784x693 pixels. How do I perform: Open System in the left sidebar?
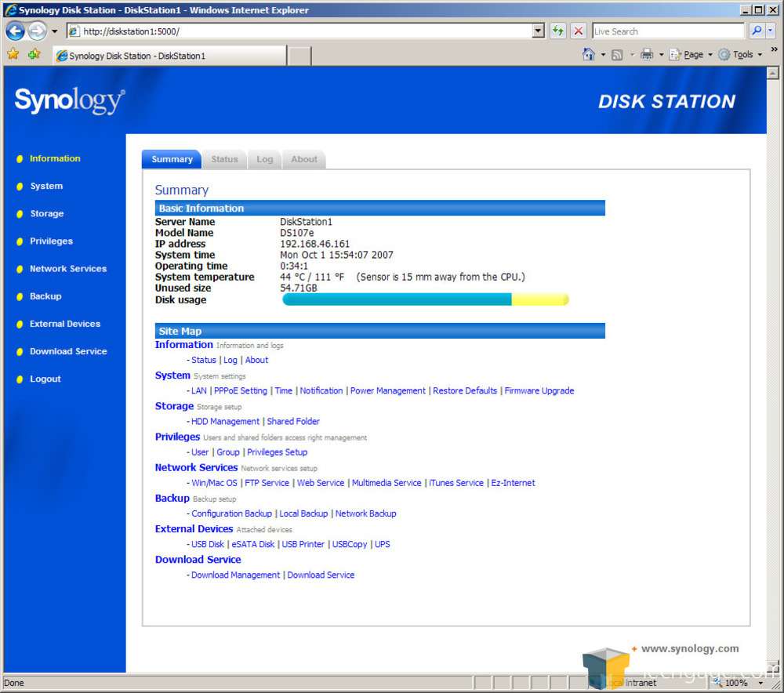click(46, 186)
